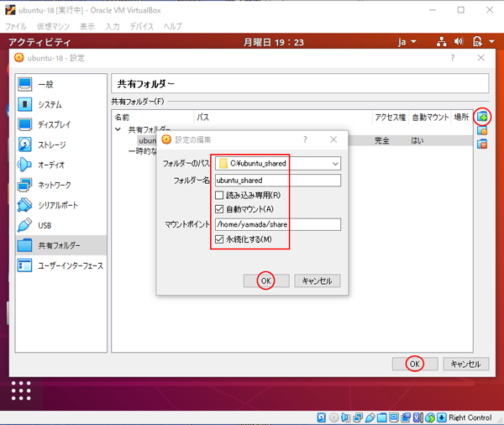Open the ja input language dropdown

(407, 42)
